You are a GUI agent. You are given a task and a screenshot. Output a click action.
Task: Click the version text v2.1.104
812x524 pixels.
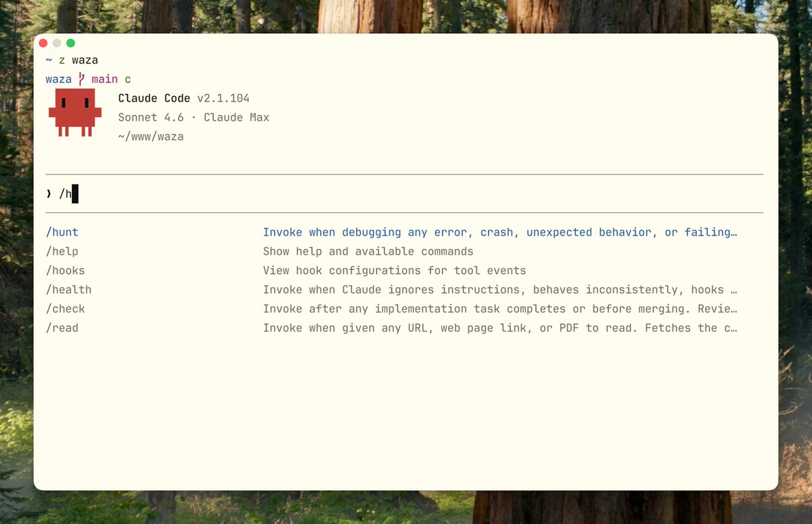(223, 98)
